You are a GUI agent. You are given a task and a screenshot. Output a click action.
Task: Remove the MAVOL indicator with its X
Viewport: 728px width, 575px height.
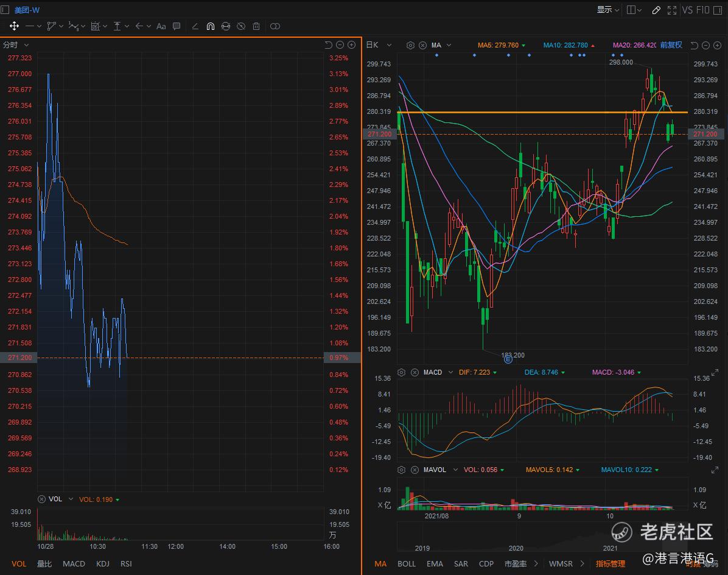coord(415,470)
